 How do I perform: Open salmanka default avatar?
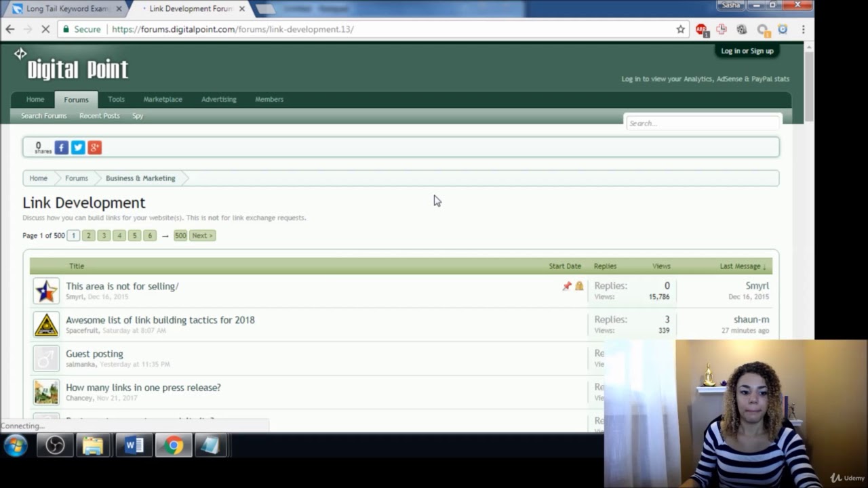pyautogui.click(x=46, y=359)
